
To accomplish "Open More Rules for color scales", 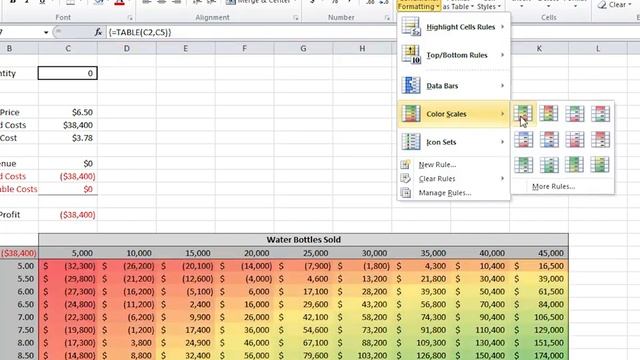I will click(x=553, y=187).
